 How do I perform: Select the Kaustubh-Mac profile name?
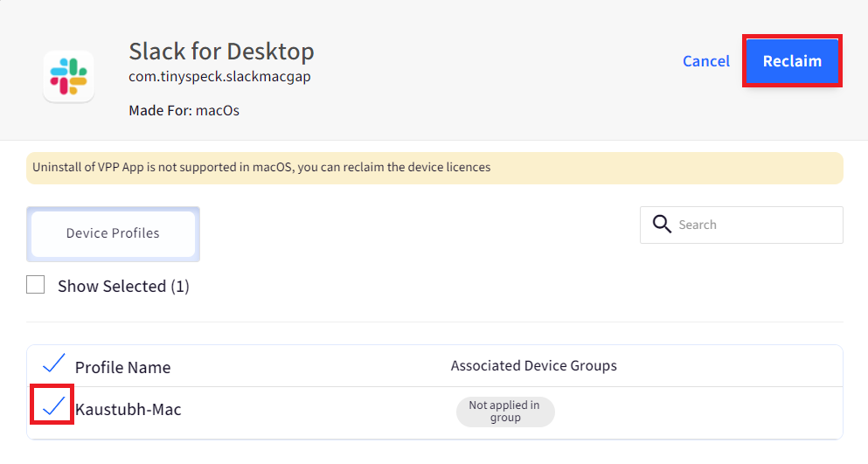tap(128, 409)
